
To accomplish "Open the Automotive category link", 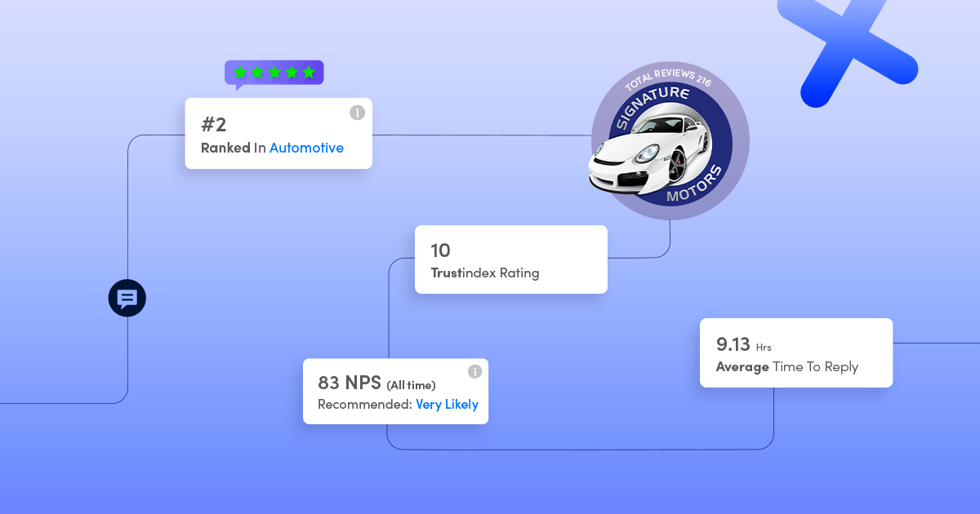I will click(306, 148).
